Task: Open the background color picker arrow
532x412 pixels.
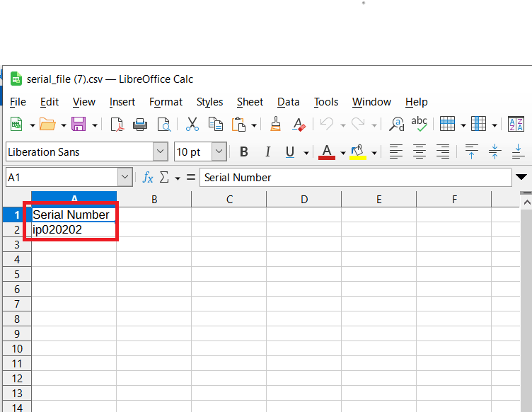Action: [374, 153]
